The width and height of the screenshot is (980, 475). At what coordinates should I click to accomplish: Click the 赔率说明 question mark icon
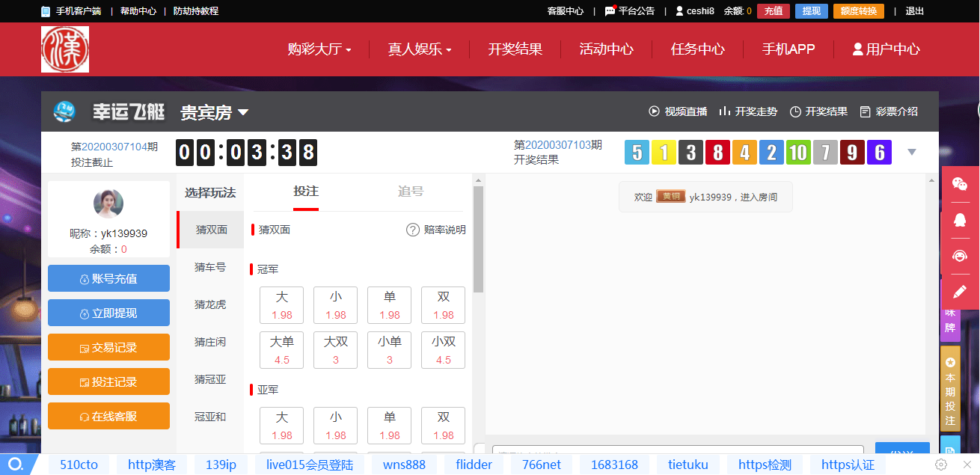click(x=413, y=230)
